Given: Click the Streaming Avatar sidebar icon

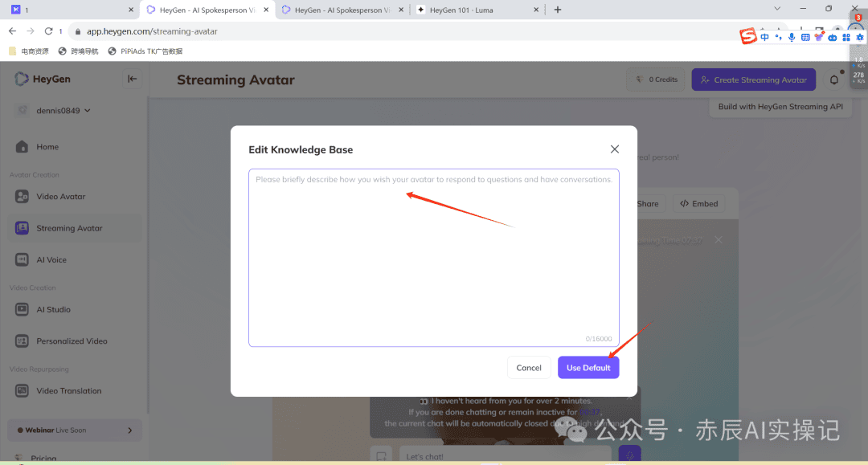Looking at the screenshot, I should point(23,228).
